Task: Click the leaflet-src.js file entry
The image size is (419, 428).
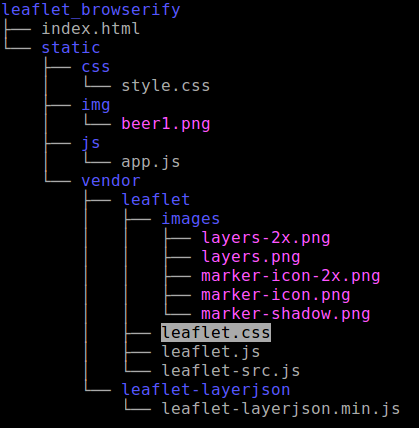Action: click(231, 371)
